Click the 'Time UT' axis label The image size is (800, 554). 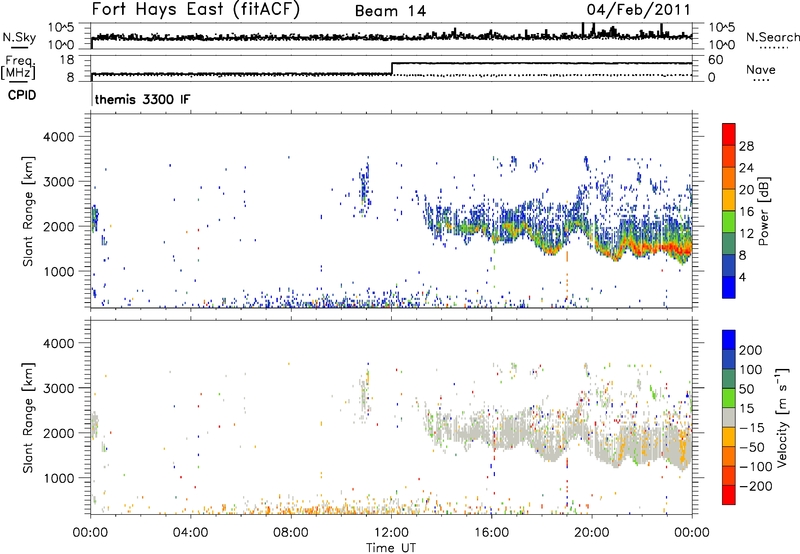coord(391,548)
